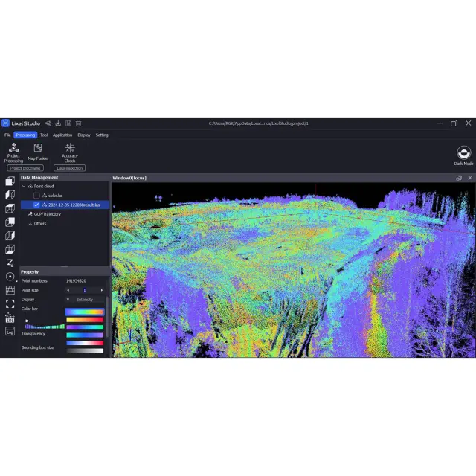The image size is (476, 476).
Task: Click the save icon in title bar
Action: pyautogui.click(x=68, y=123)
